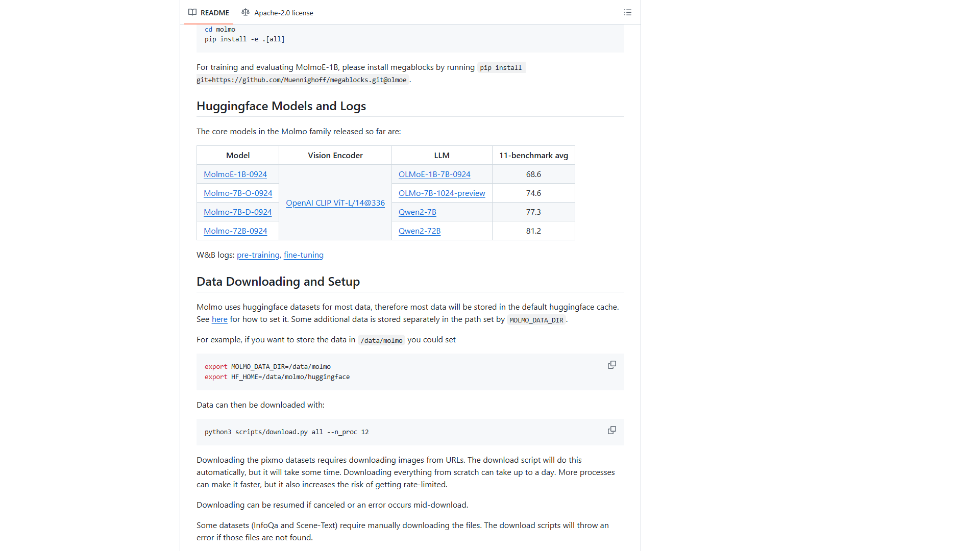The height and width of the screenshot is (551, 980).
Task: Open the Molmo-7B-O-0924 model link
Action: tap(238, 193)
